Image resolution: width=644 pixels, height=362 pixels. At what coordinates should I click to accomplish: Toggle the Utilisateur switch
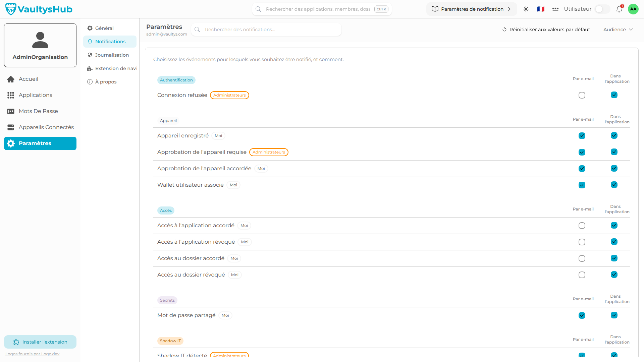[x=602, y=9]
